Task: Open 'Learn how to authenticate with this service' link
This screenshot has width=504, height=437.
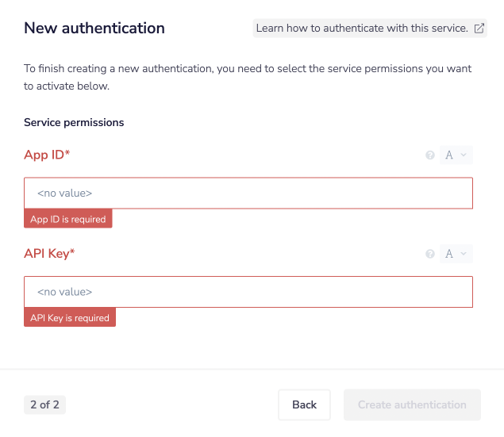Action: coord(362,29)
